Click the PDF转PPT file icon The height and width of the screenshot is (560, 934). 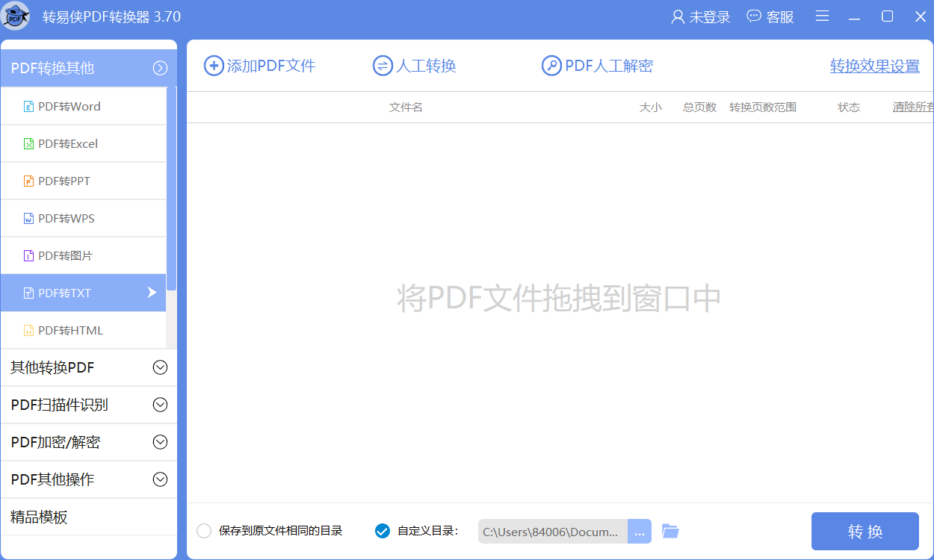pyautogui.click(x=28, y=181)
